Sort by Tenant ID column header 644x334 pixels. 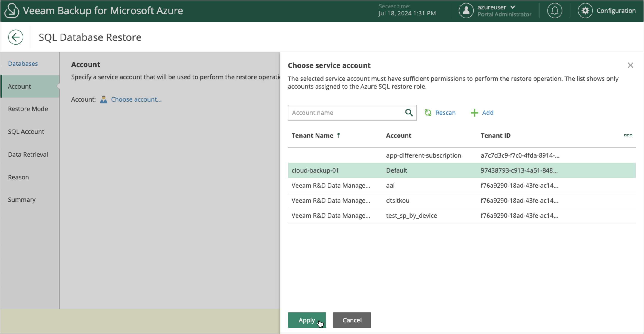click(x=495, y=135)
